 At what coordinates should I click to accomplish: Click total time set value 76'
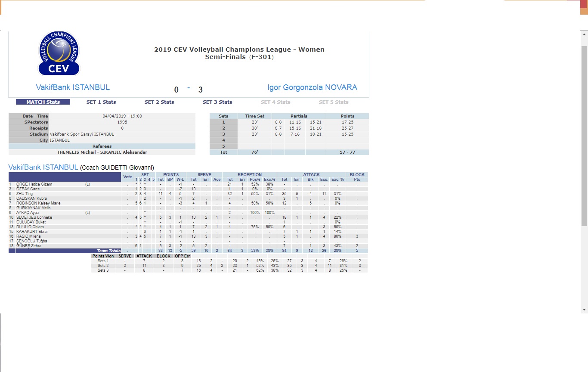click(x=255, y=152)
